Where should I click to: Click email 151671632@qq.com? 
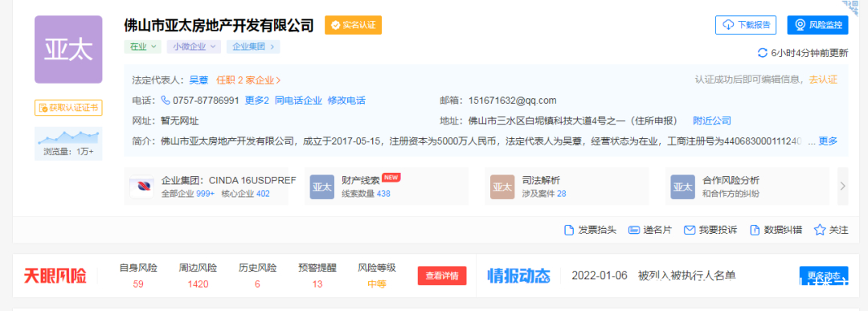coord(512,100)
